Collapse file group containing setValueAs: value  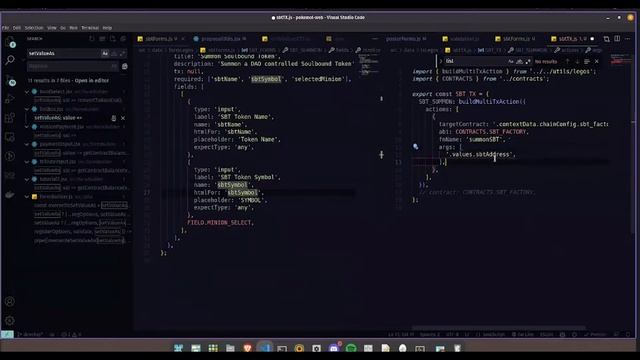(27, 109)
